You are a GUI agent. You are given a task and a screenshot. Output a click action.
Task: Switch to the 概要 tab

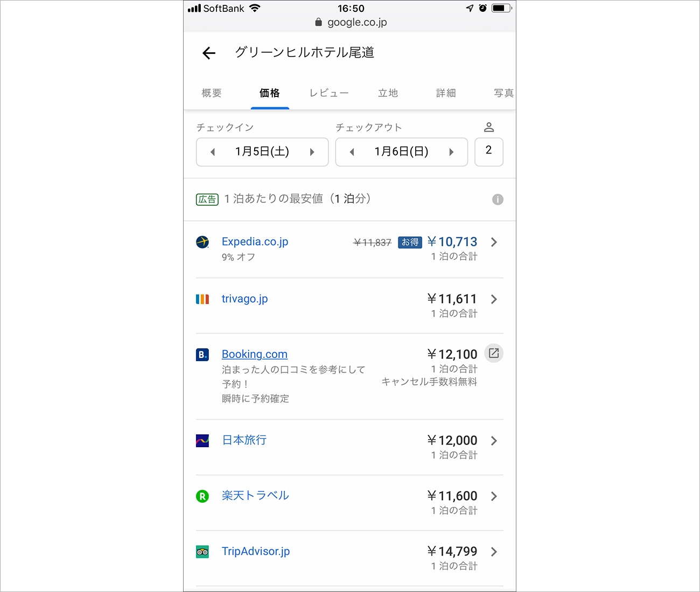(212, 93)
